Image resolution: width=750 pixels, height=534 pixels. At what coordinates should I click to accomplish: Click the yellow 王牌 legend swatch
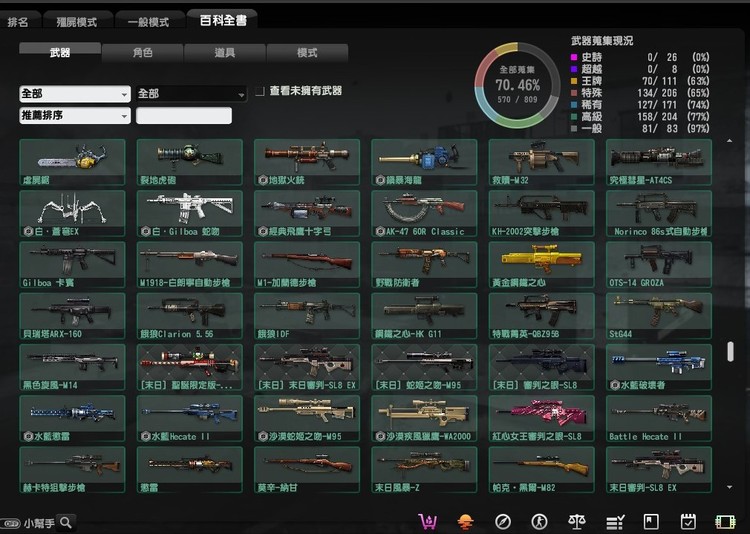point(574,81)
